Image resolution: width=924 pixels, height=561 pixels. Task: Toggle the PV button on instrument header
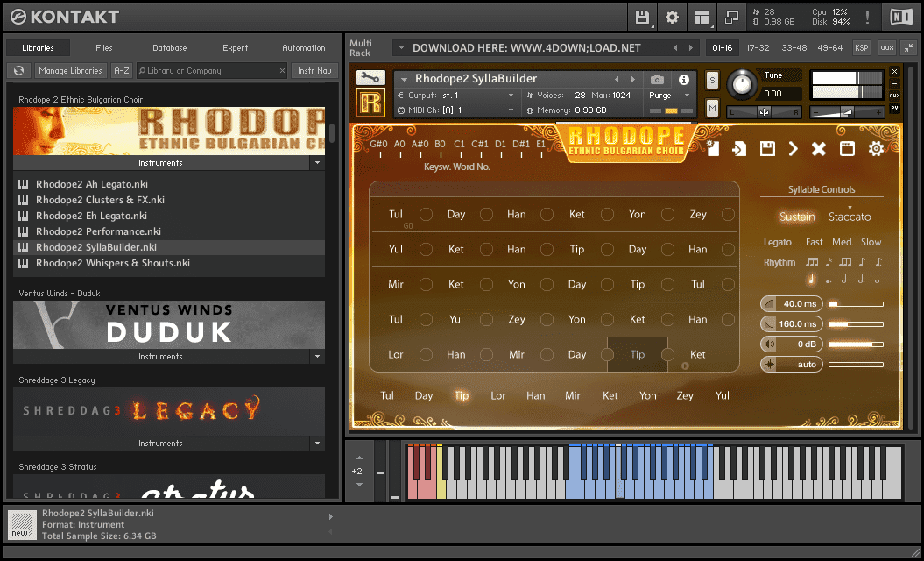894,108
